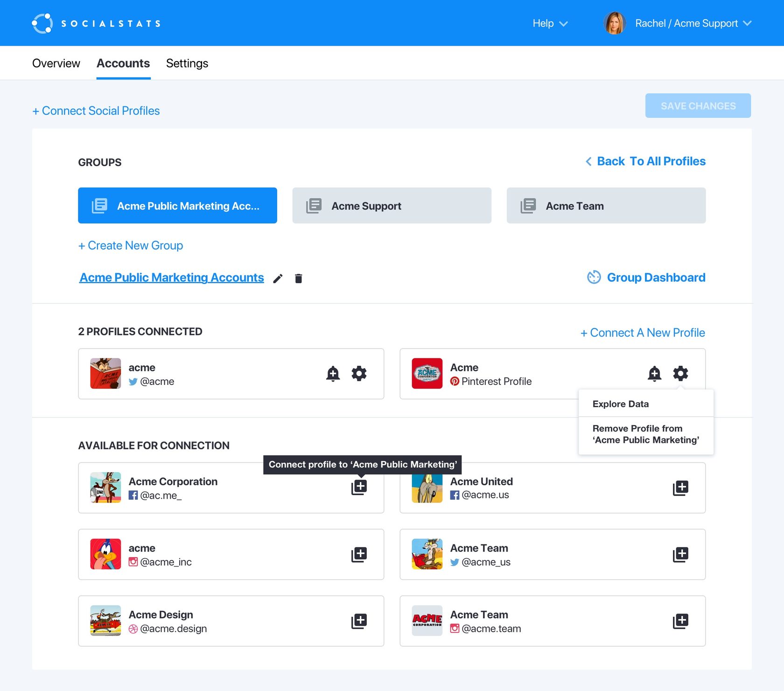Click notification bell on Acme Pinterest profile
The image size is (784, 691).
pos(654,374)
